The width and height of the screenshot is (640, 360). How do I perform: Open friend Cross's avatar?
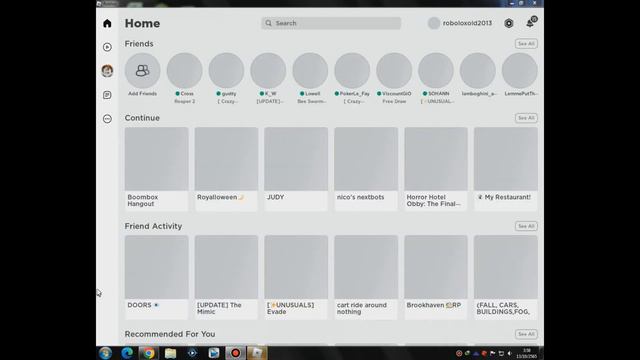[184, 71]
